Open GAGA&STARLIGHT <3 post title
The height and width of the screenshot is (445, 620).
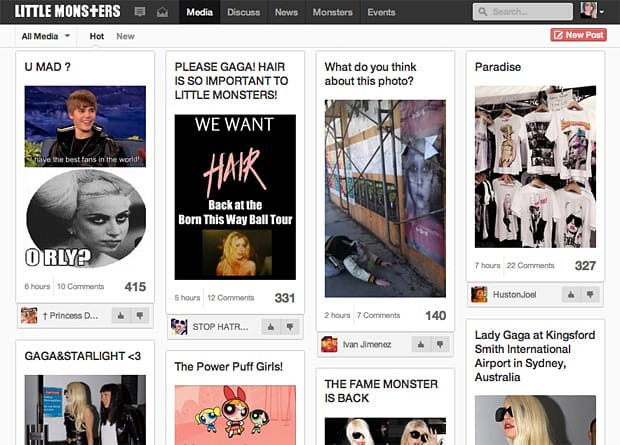tap(83, 356)
